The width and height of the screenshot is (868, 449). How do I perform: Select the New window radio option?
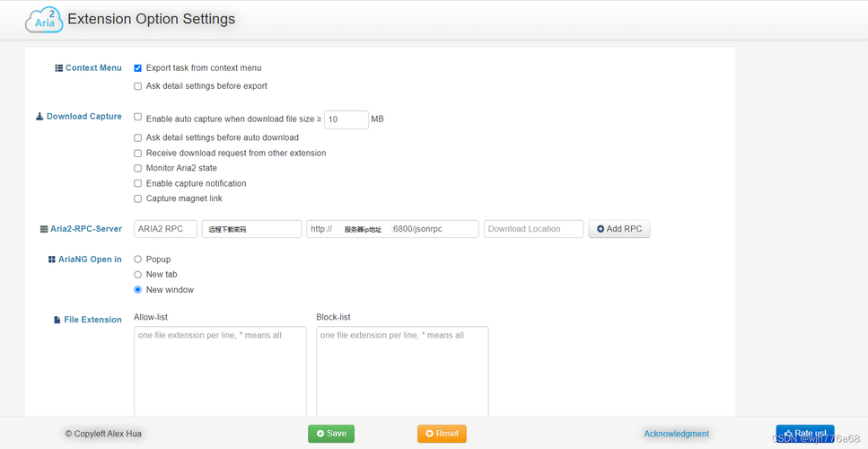pos(138,289)
